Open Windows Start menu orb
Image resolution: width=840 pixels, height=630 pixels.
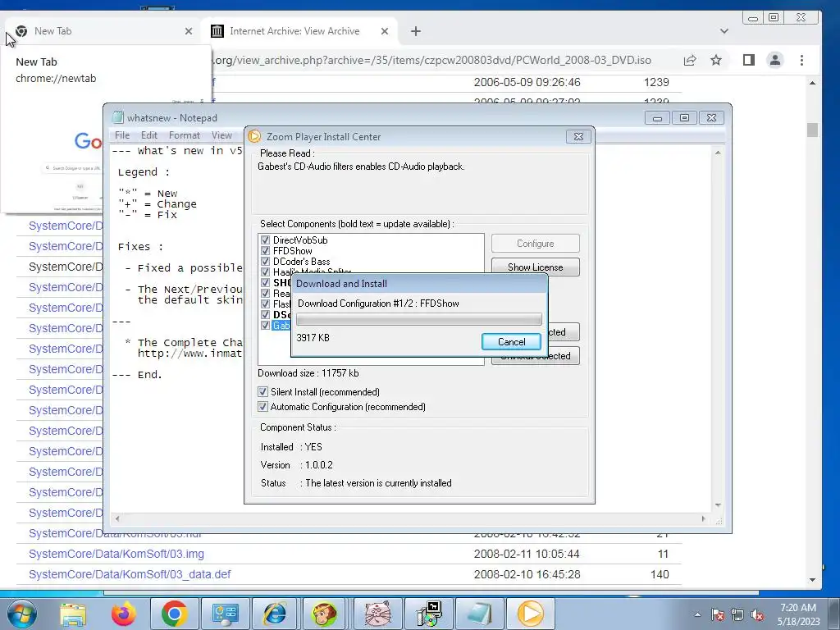click(21, 614)
